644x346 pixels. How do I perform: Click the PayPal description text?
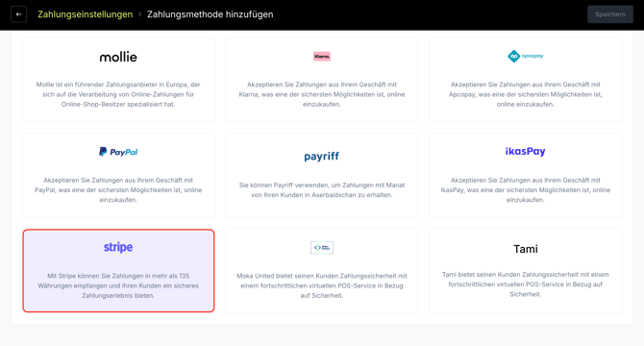coord(118,190)
